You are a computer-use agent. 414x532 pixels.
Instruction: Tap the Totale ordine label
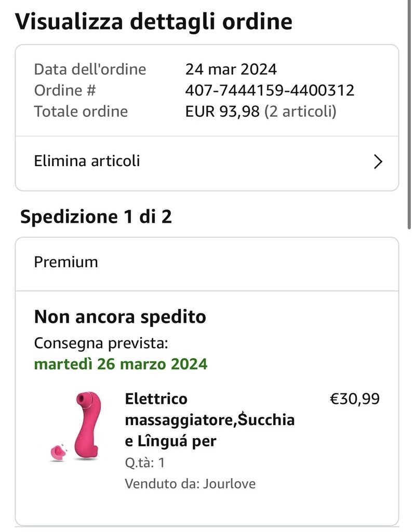click(81, 112)
